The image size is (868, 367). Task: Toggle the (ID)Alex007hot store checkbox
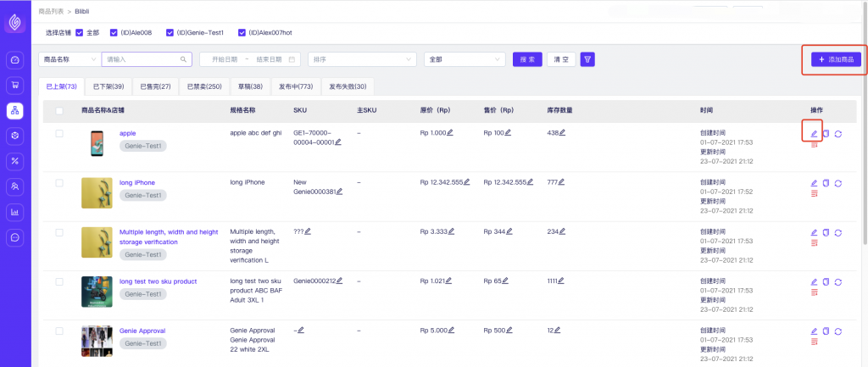coord(242,33)
